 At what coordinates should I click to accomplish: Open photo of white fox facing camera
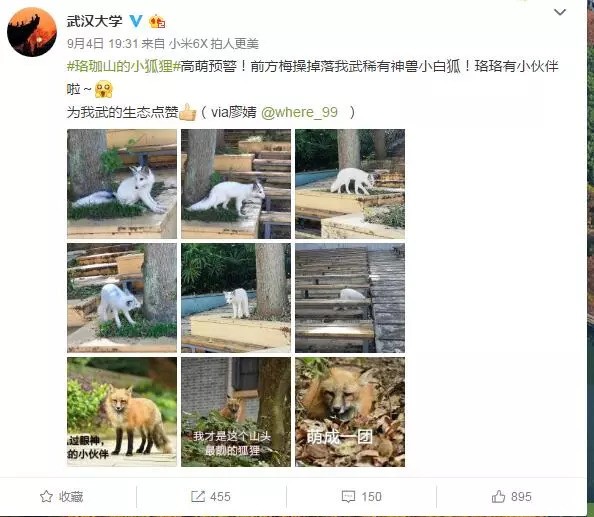(x=236, y=298)
